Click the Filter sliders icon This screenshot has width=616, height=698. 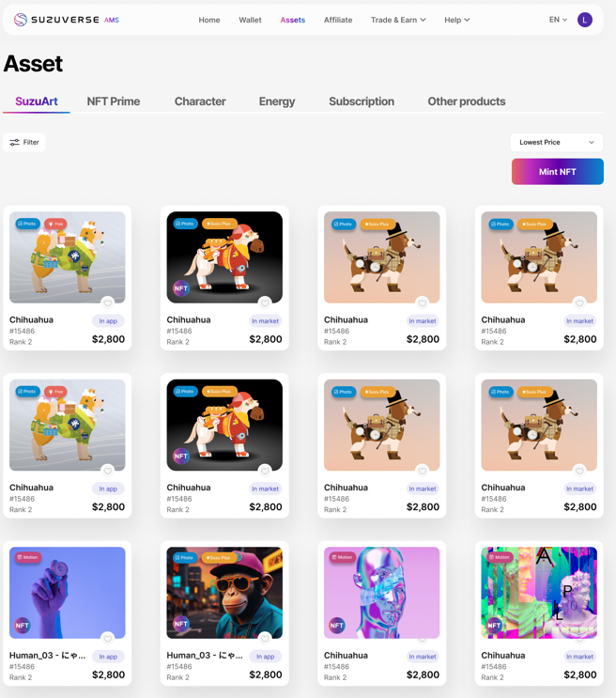[x=15, y=143]
